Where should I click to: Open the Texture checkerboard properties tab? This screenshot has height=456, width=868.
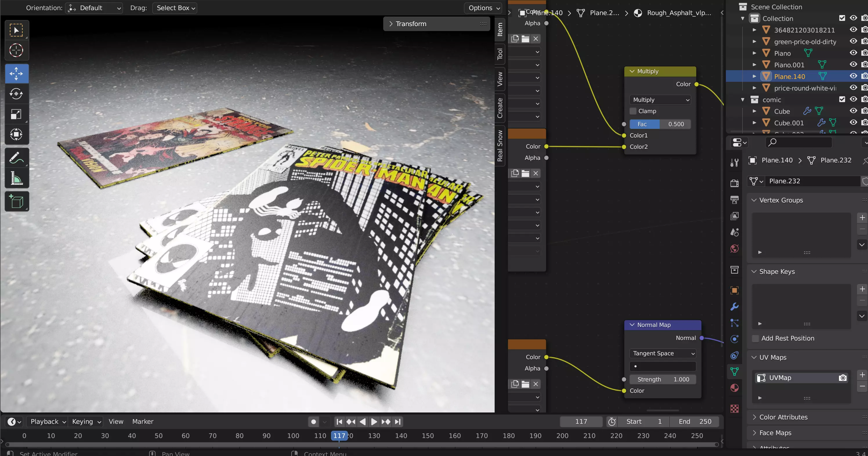(735, 409)
